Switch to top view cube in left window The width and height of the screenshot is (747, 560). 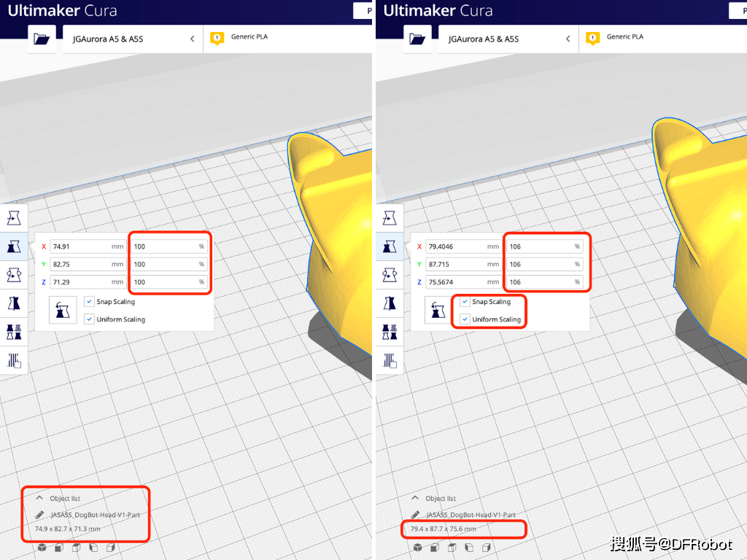tap(76, 548)
